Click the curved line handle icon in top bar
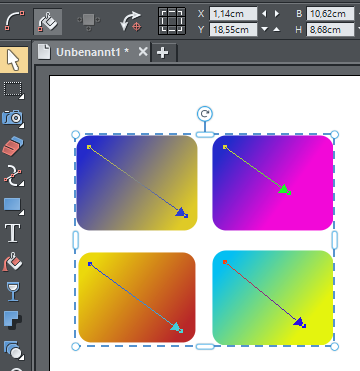The width and height of the screenshot is (360, 371). 15,21
